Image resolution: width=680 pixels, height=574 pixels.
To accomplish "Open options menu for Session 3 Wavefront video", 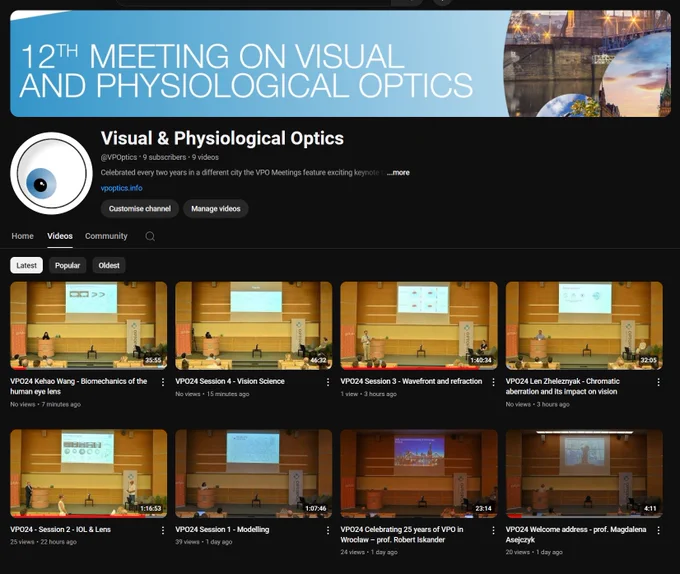I will pos(493,382).
